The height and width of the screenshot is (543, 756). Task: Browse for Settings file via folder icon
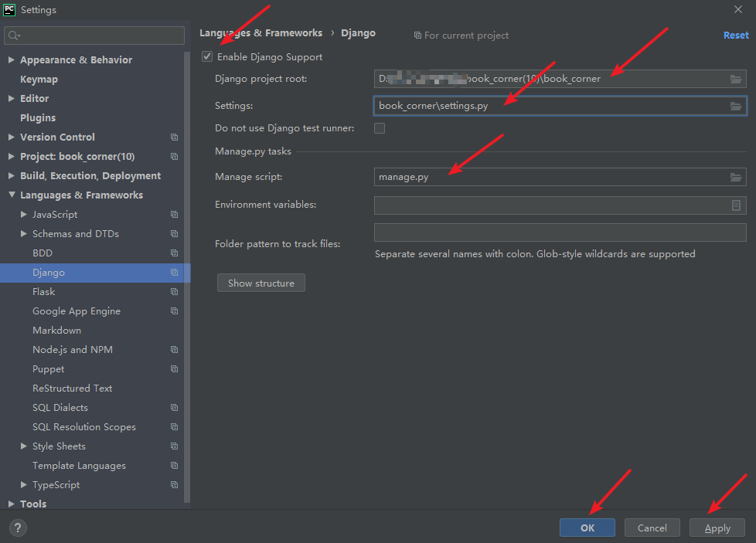(x=736, y=106)
